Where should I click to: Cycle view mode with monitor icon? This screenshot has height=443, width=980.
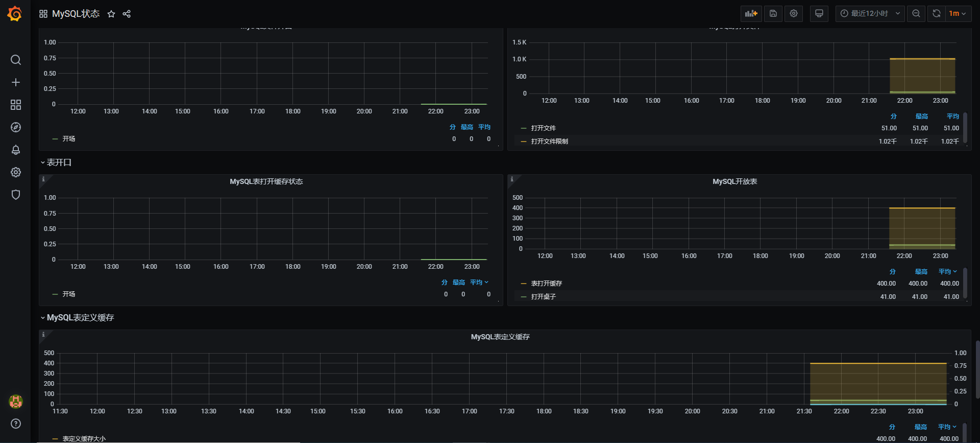819,13
